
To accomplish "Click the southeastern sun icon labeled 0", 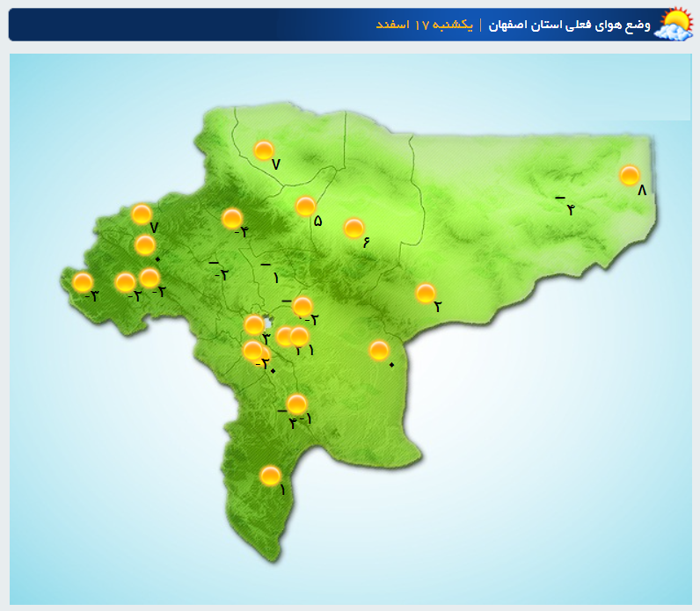I will [379, 350].
